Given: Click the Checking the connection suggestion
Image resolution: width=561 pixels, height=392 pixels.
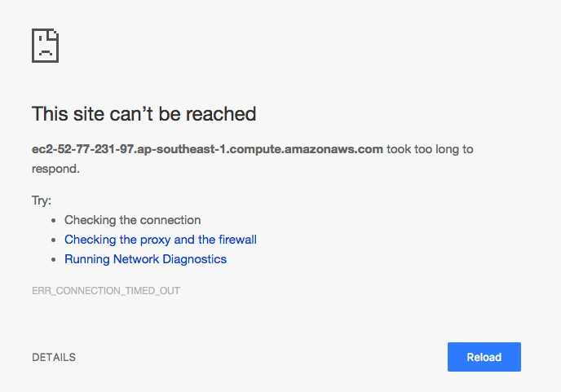Looking at the screenshot, I should 132,220.
